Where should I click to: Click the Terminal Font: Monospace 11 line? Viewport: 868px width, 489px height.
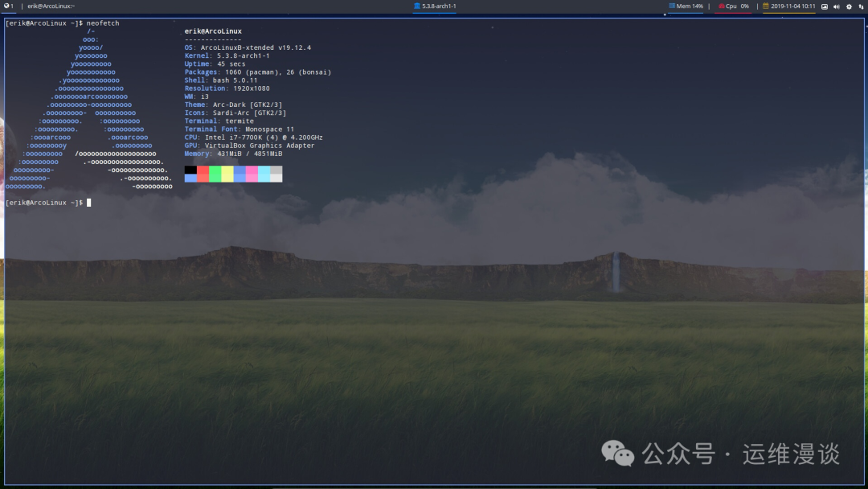point(240,129)
